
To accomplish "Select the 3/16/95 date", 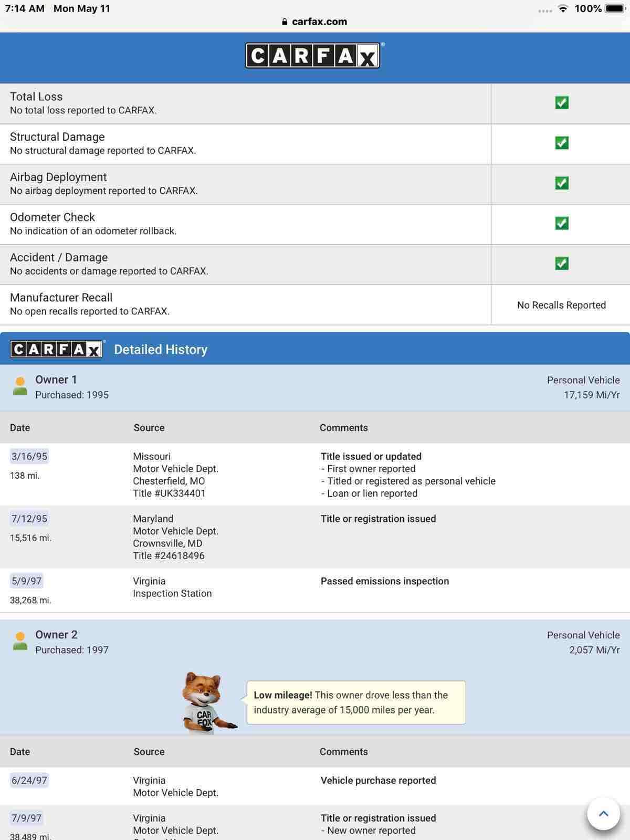I will pyautogui.click(x=29, y=456).
